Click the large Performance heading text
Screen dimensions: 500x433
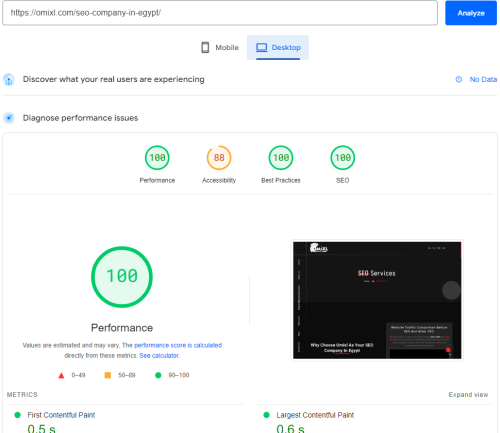point(122,328)
